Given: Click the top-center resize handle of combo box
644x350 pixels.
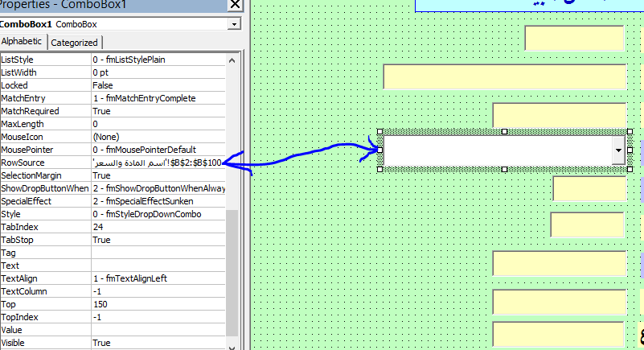Looking at the screenshot, I should tap(504, 131).
